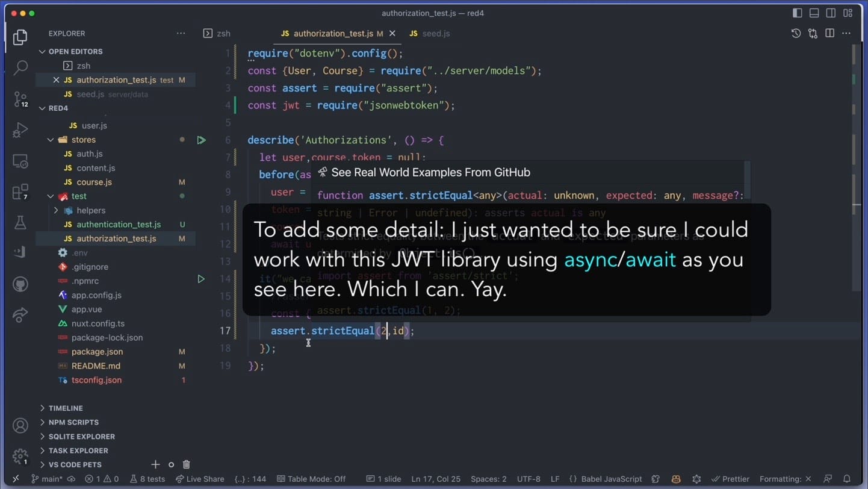
Task: Switch to the seed.js tab
Action: pos(436,34)
